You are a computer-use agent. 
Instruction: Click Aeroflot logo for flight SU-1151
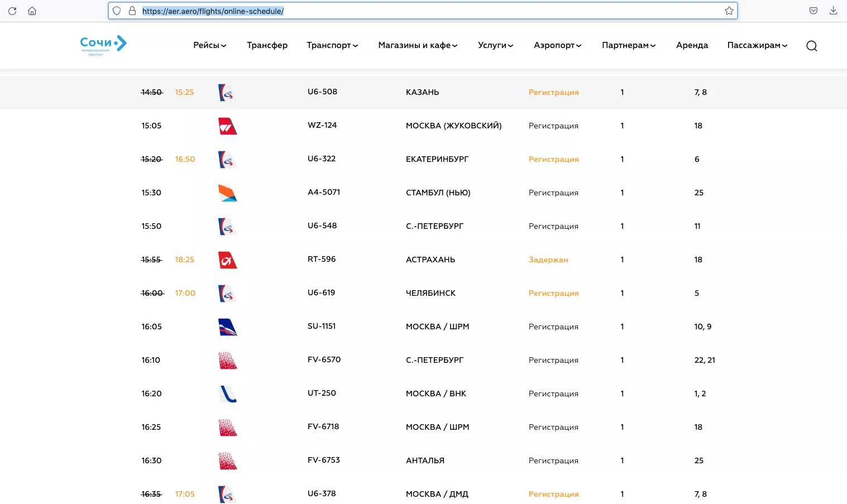pyautogui.click(x=227, y=327)
